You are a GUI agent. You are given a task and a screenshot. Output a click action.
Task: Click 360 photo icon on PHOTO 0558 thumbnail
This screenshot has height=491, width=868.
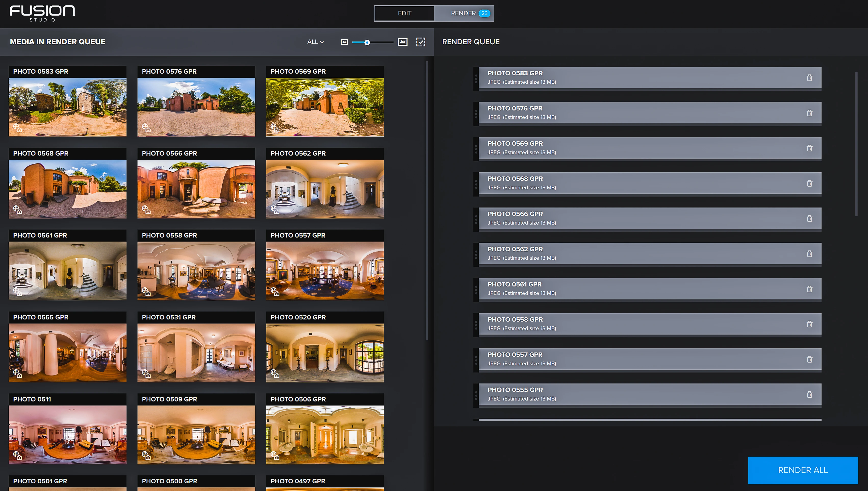tap(146, 292)
